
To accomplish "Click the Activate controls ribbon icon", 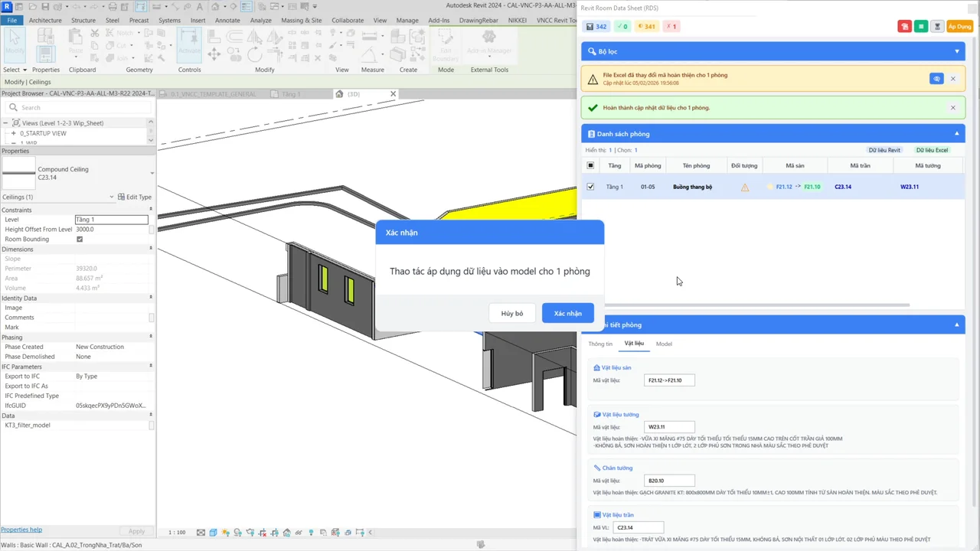I will pyautogui.click(x=189, y=44).
